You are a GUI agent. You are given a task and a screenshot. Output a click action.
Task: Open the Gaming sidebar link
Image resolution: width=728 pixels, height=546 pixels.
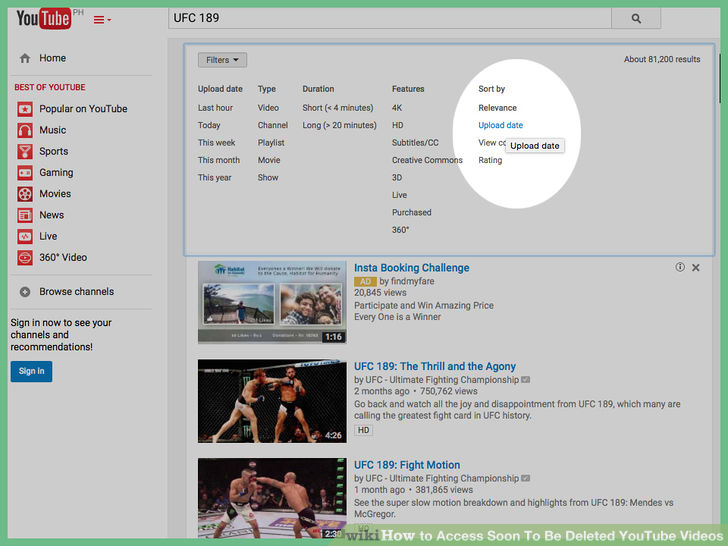click(x=56, y=173)
